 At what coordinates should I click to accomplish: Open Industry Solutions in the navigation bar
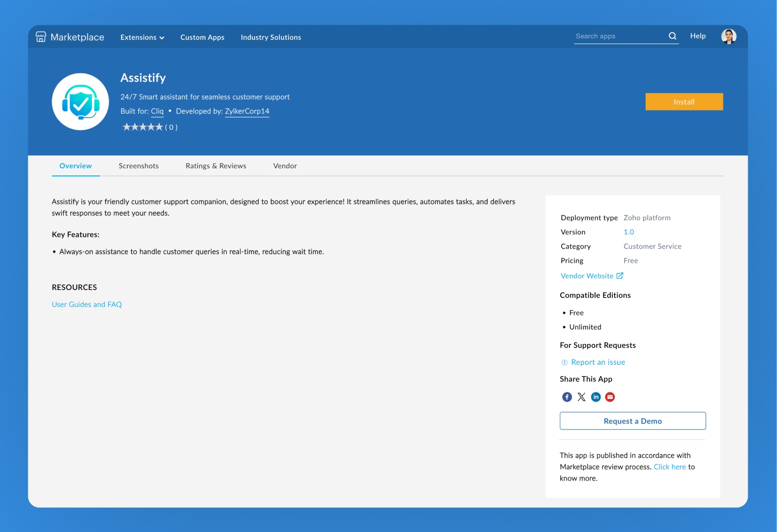[x=271, y=37]
